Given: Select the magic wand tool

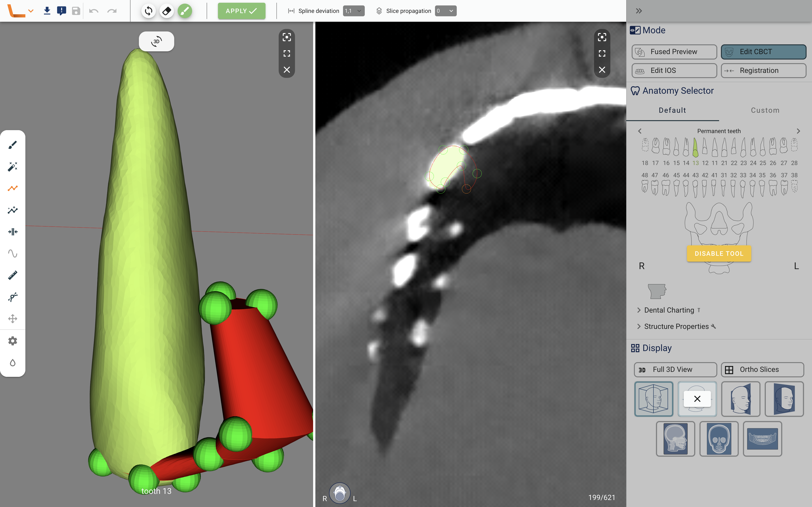Looking at the screenshot, I should coord(12,167).
